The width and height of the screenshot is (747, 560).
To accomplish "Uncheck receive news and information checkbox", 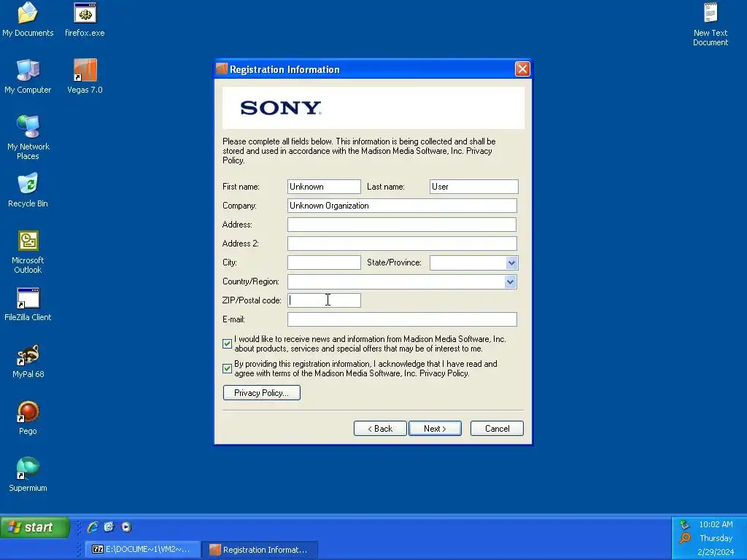I will pos(228,344).
